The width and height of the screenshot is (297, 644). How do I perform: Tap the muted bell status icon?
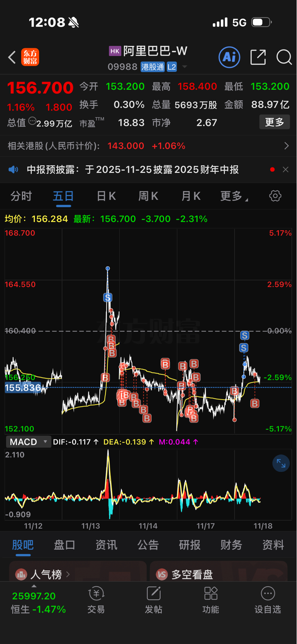coord(73,22)
